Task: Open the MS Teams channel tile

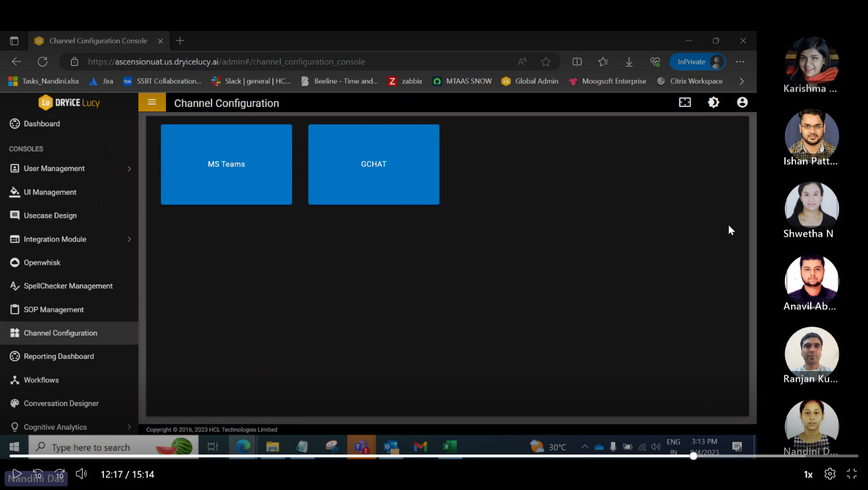Action: point(226,164)
